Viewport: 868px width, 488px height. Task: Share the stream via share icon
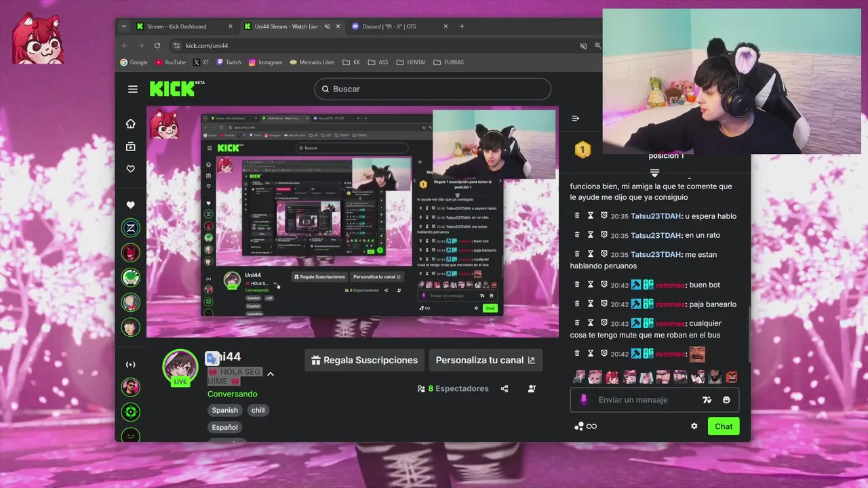tap(505, 388)
